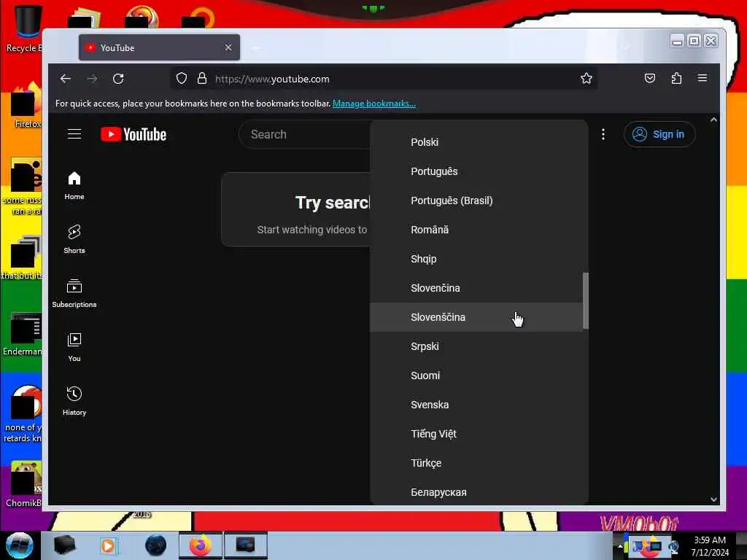
Task: Click page scrollbar down arrow
Action: point(713,499)
